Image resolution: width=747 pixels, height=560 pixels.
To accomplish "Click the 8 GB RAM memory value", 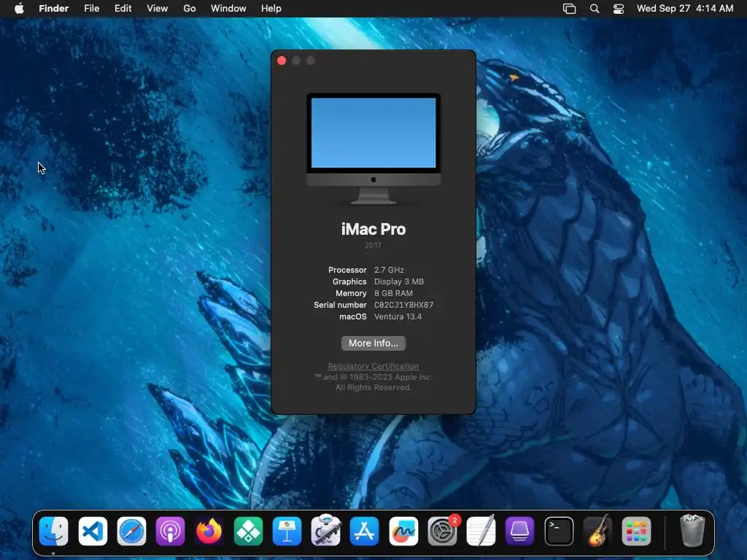I will [393, 293].
